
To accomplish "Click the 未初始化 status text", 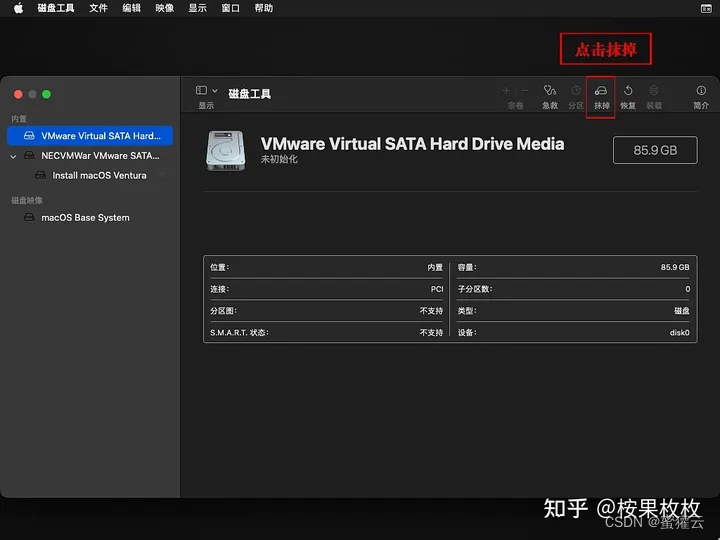I will tap(279, 159).
